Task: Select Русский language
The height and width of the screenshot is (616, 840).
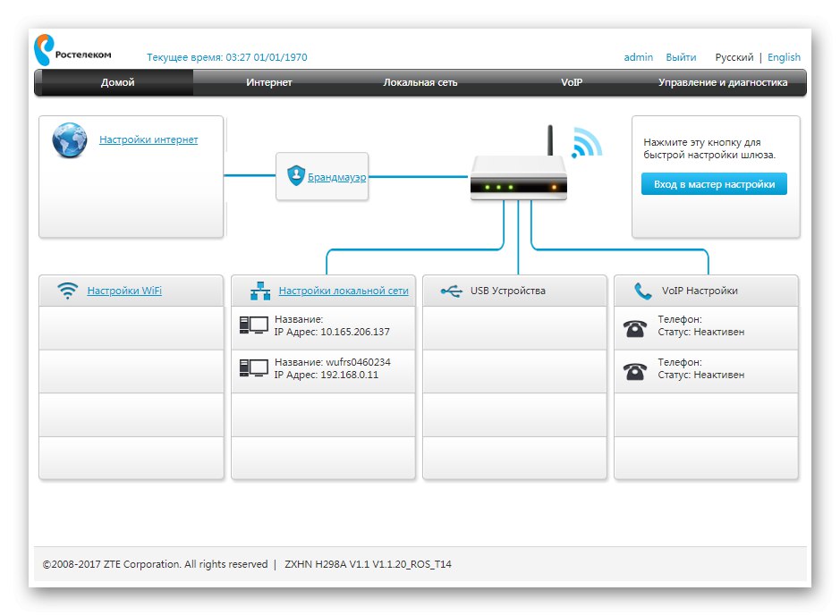Action: click(734, 57)
